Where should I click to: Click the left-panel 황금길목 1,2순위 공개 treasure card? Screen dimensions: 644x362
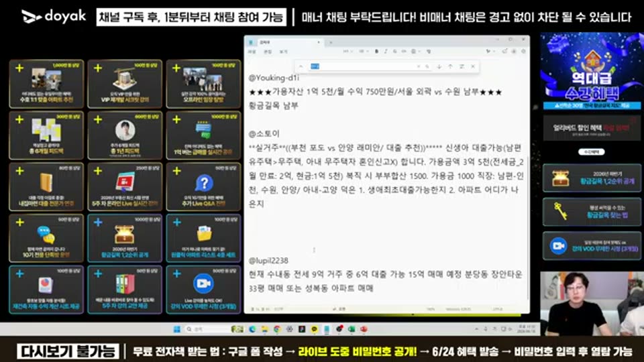click(x=125, y=238)
